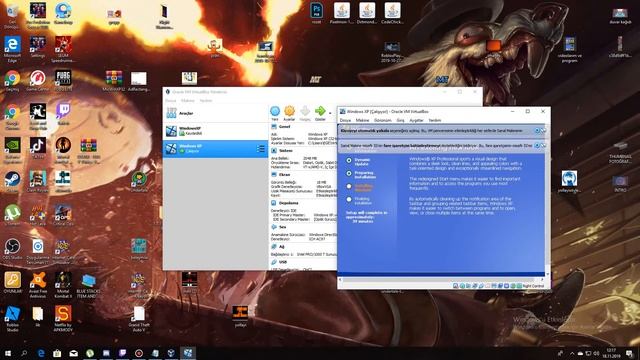Open Yardım menu in the VM window
Viewport: 640px width, 360px height.
coord(435,120)
